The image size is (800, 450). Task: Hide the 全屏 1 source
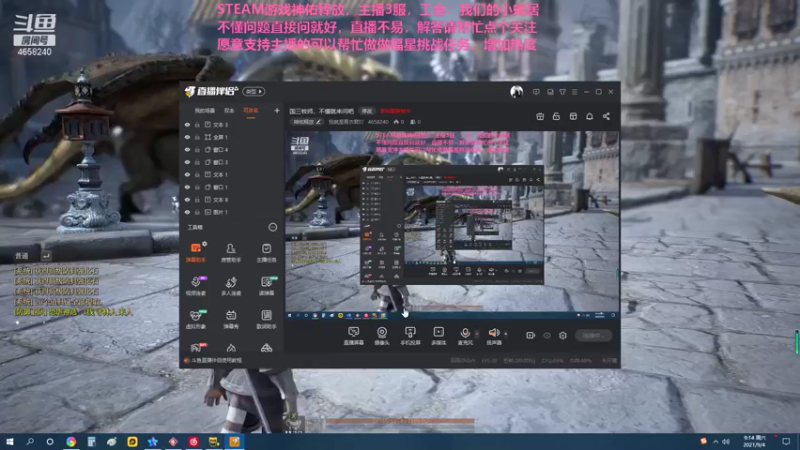click(x=187, y=137)
